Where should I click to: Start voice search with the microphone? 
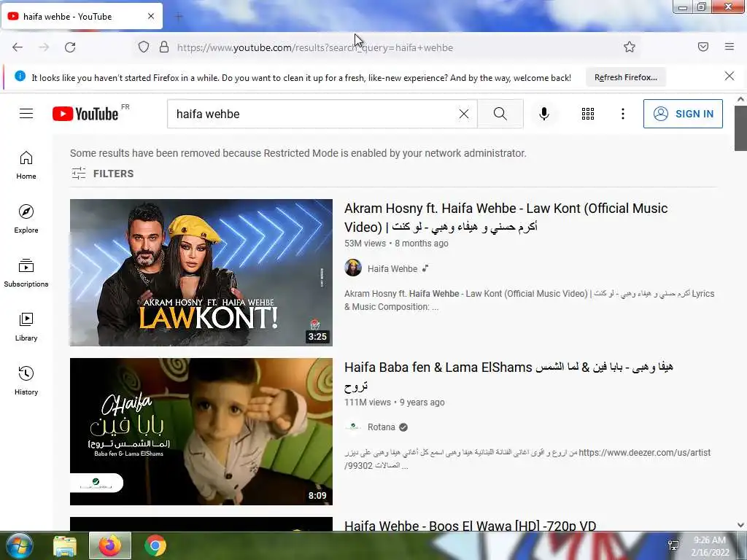pyautogui.click(x=544, y=114)
